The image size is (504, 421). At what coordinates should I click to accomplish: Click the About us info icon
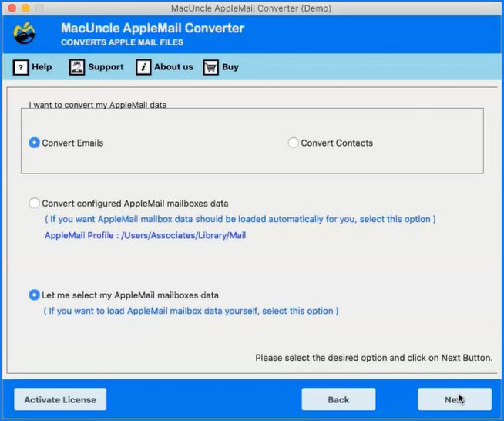click(x=143, y=67)
